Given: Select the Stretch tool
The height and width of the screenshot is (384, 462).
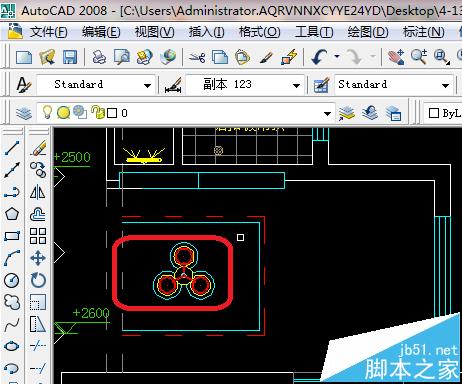Looking at the screenshot, I should coord(38,324).
